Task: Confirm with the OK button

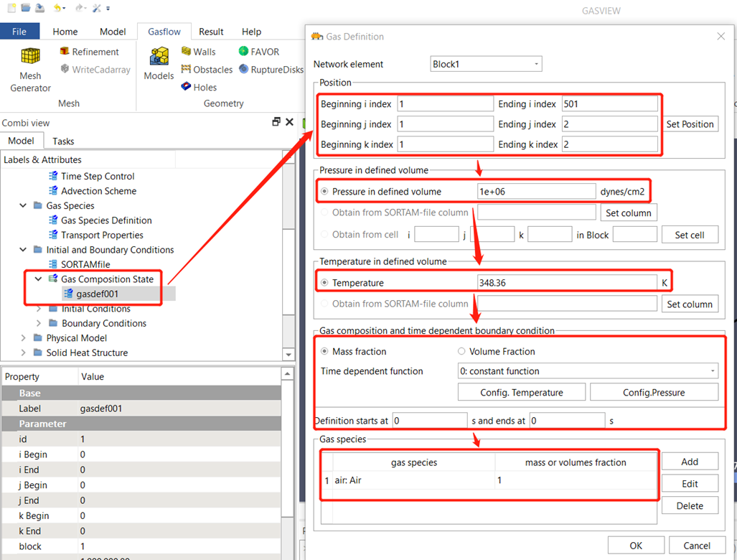Action: (x=636, y=546)
